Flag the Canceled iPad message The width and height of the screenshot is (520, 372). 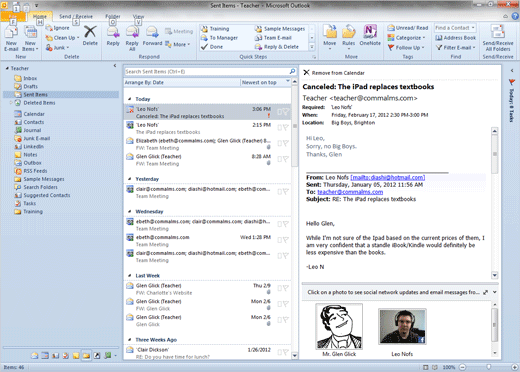[x=286, y=112]
